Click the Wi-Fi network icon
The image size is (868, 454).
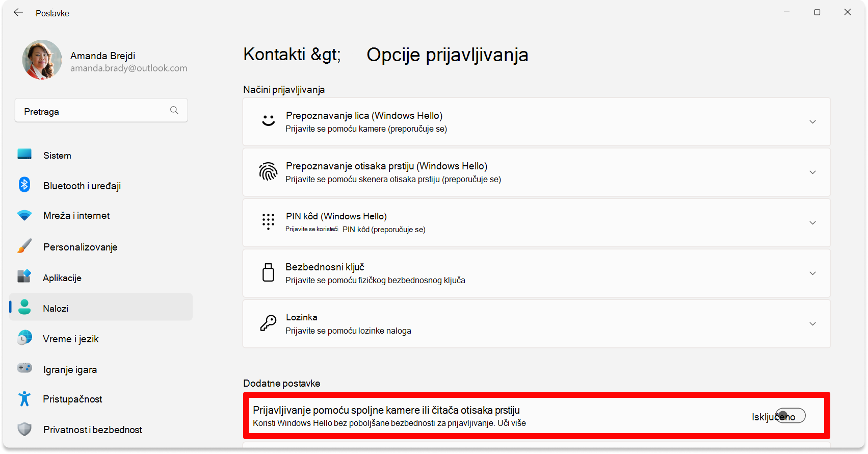(x=24, y=215)
